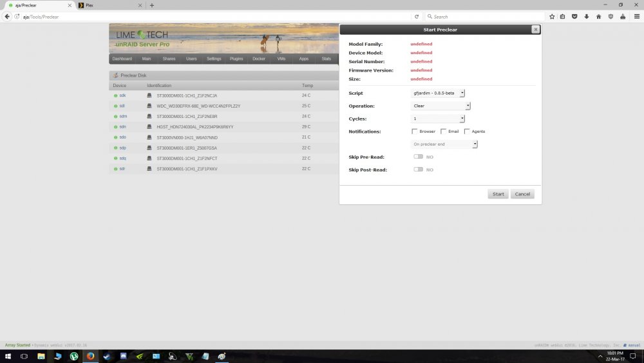Image resolution: width=644 pixels, height=363 pixels.
Task: Open the Plugins menu tab
Action: tap(236, 59)
